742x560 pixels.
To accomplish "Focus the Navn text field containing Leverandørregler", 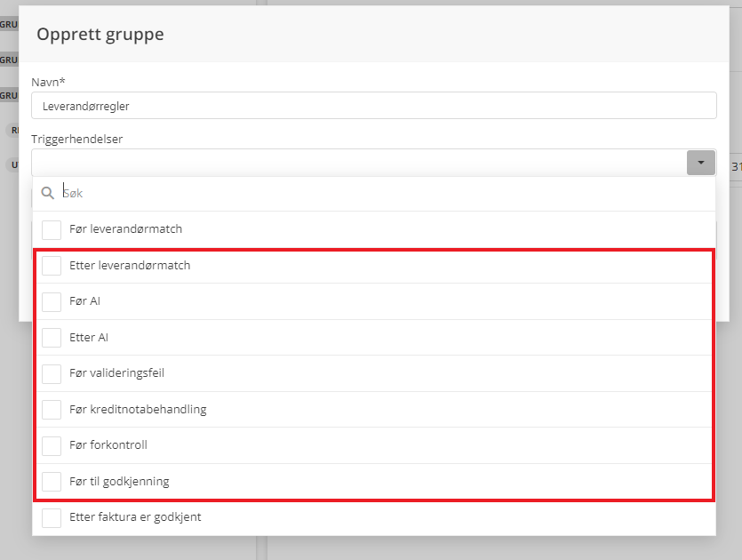I will coord(373,106).
